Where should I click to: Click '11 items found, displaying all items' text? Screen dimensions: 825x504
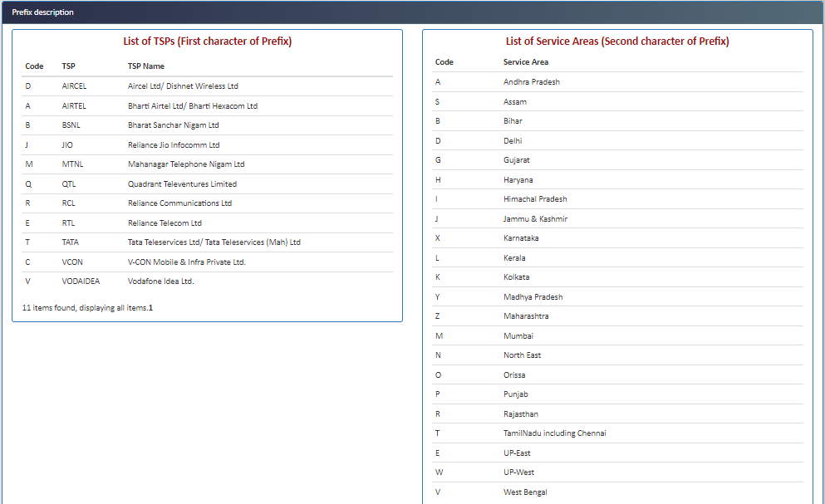tap(85, 308)
